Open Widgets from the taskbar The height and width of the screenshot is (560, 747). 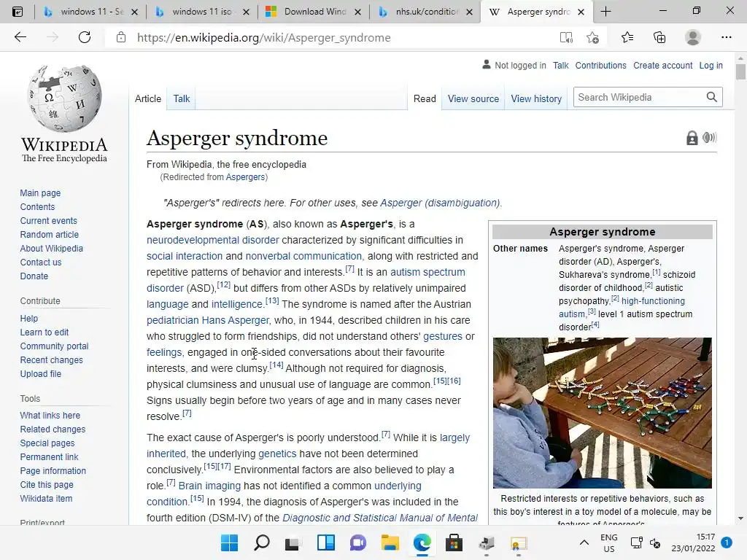tap(326, 542)
